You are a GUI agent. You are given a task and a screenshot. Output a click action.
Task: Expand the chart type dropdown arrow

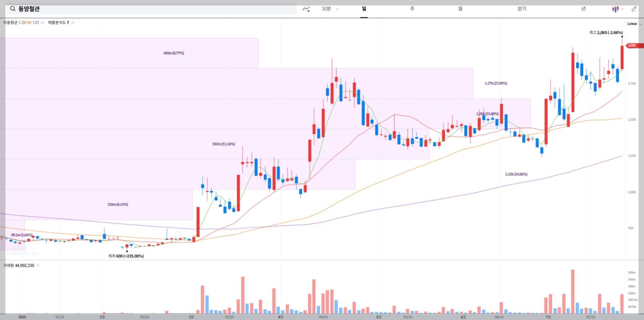[x=623, y=9]
